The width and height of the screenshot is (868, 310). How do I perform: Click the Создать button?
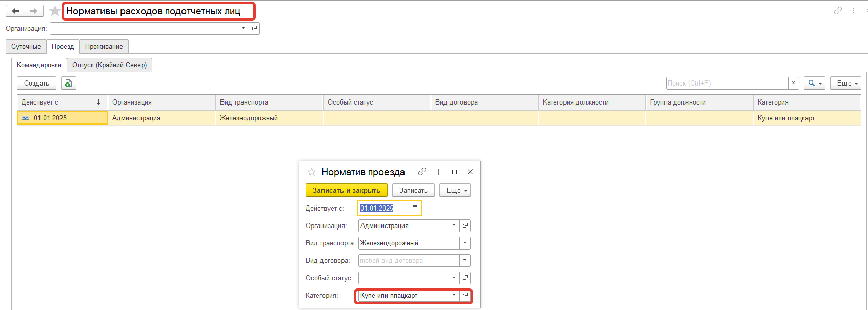(x=36, y=84)
